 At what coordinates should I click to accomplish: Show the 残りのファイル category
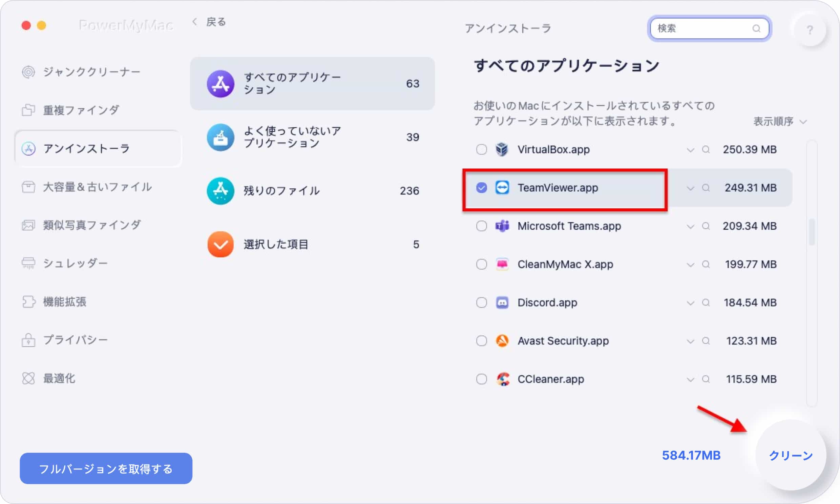pos(312,191)
